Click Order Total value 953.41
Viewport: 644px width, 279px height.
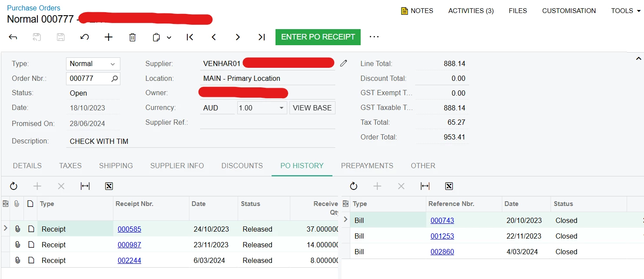tap(455, 137)
